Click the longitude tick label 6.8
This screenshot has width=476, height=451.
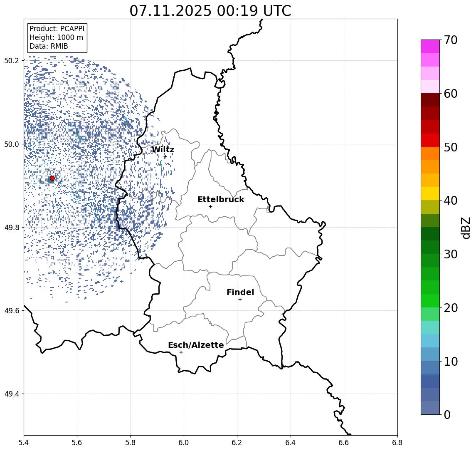coord(397,443)
